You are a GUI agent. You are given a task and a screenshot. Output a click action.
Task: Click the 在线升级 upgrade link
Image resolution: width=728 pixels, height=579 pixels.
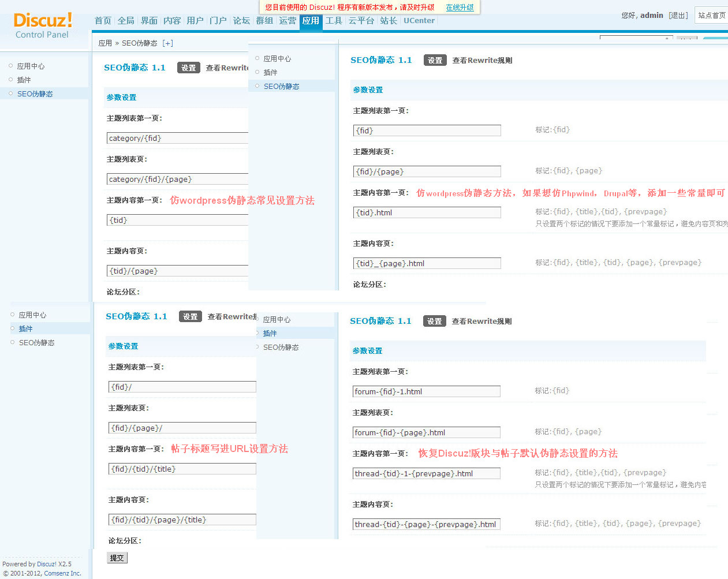460,8
